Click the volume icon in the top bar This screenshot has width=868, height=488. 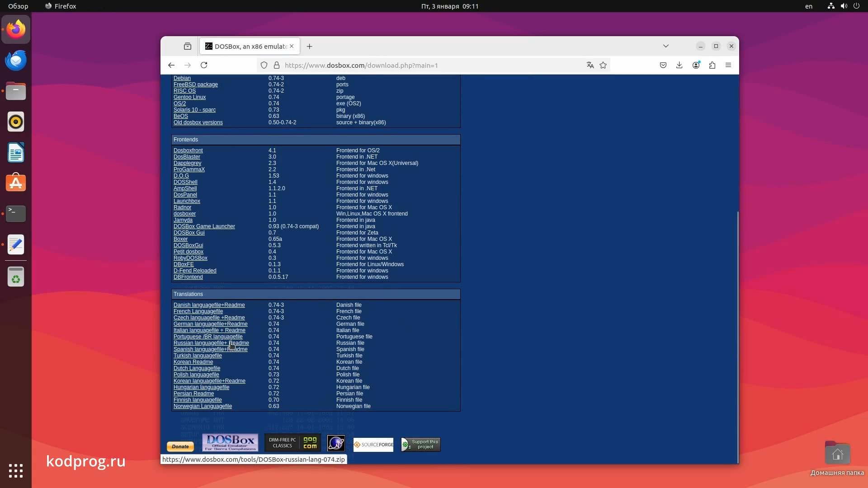(x=844, y=6)
